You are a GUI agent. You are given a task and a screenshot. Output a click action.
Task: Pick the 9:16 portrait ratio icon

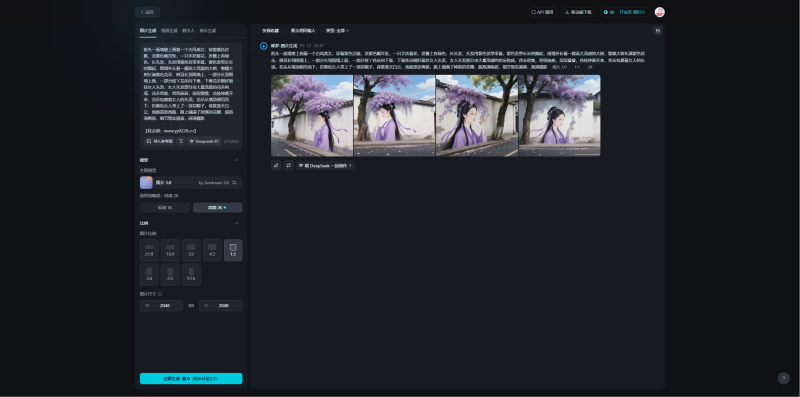191,275
